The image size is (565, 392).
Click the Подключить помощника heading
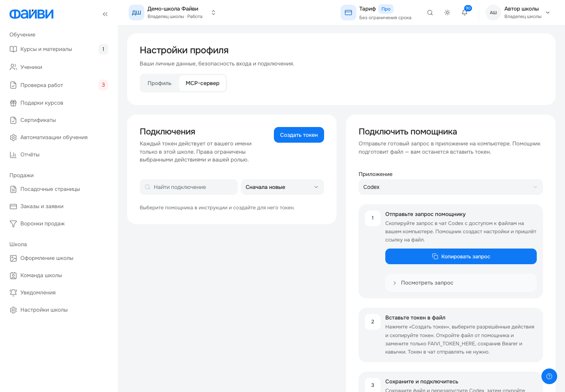point(408,132)
